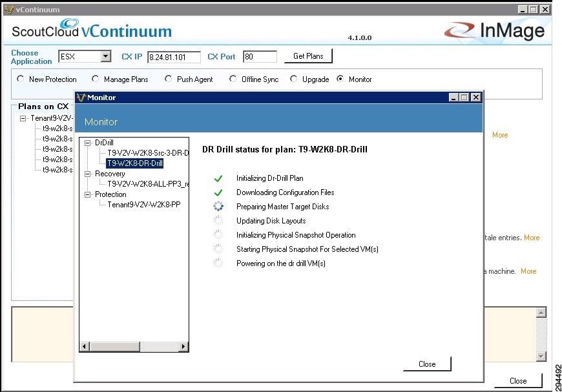Click the InMage logo
562x392 pixels.
pos(494,30)
